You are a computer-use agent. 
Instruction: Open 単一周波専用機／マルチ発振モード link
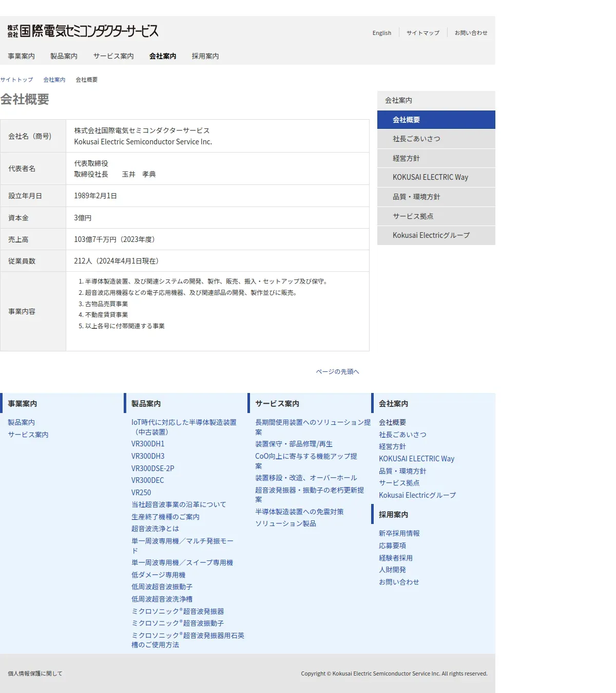pos(182,546)
